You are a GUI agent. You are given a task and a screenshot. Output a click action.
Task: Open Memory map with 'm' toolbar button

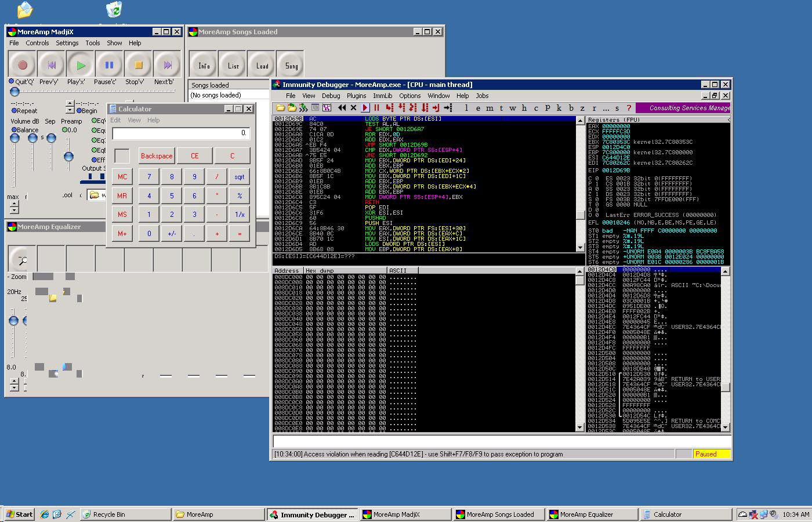(x=489, y=108)
